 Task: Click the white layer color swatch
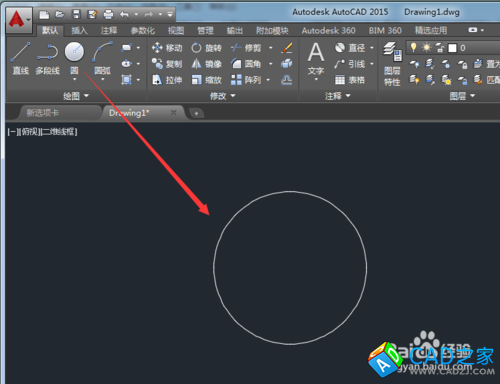pyautogui.click(x=452, y=48)
